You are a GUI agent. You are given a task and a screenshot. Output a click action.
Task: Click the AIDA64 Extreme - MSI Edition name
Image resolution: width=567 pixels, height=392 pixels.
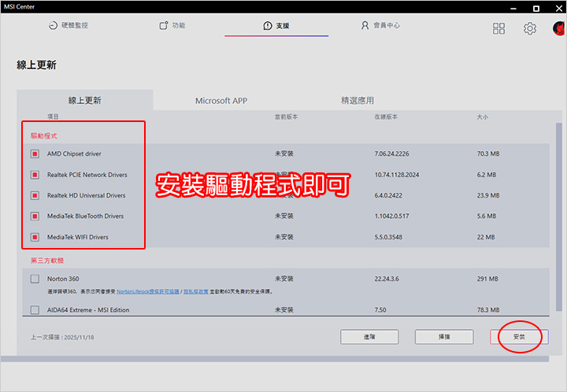tap(88, 310)
